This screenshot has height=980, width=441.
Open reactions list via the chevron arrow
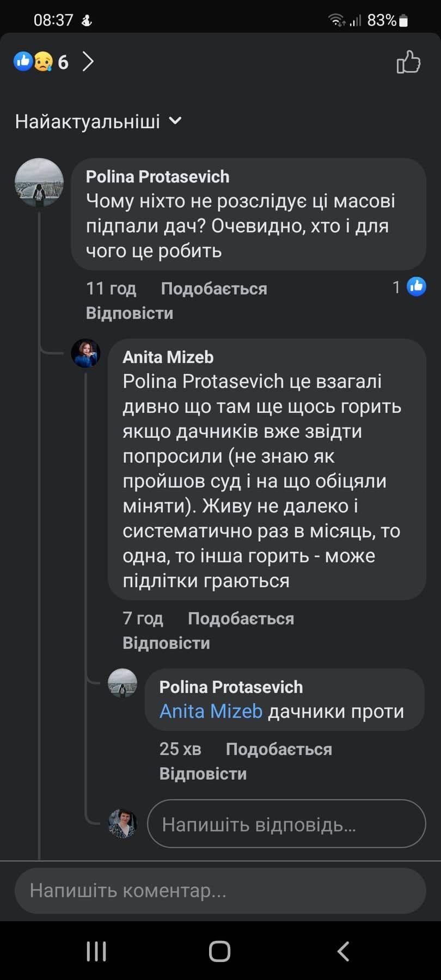pyautogui.click(x=88, y=62)
